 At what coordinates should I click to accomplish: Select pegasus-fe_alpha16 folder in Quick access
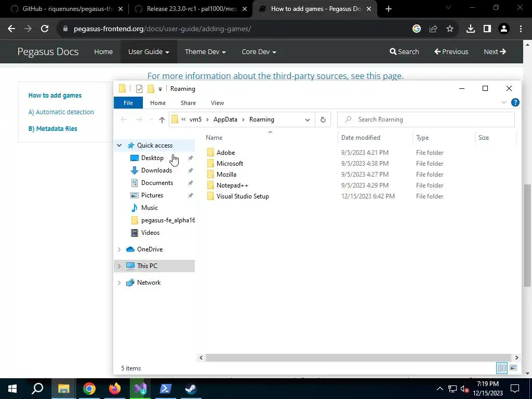163,220
